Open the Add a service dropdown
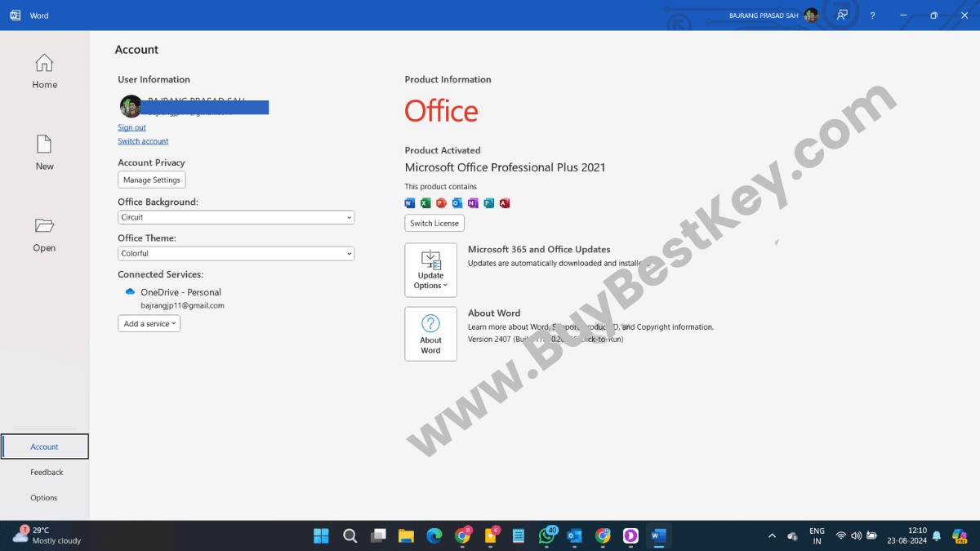The height and width of the screenshot is (551, 980). (x=149, y=324)
